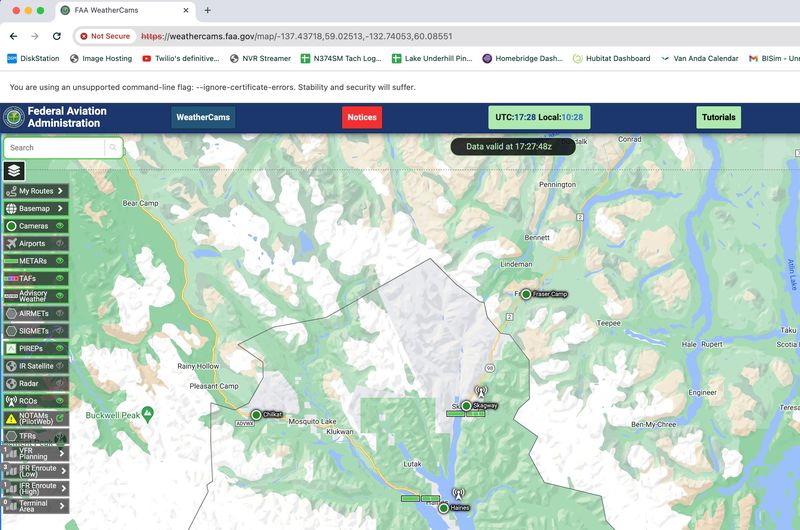Click the RCOs radio tower icon
Screen dimensions: 800x530
click(x=11, y=401)
